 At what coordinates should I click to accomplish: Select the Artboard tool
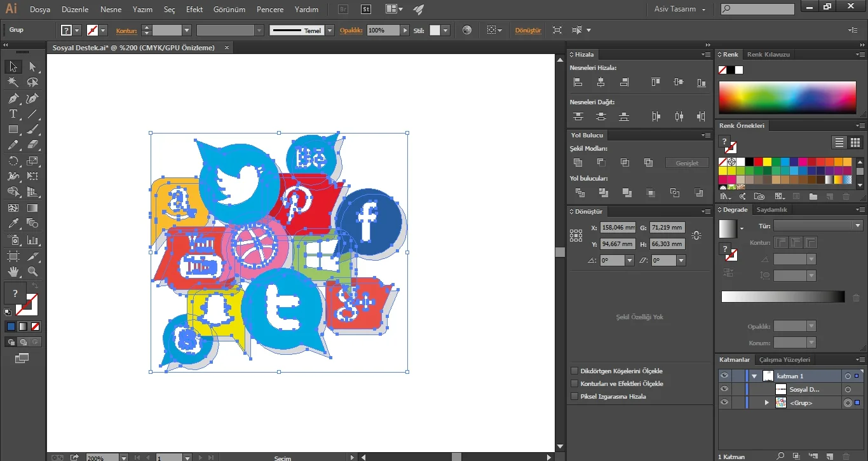(x=13, y=256)
